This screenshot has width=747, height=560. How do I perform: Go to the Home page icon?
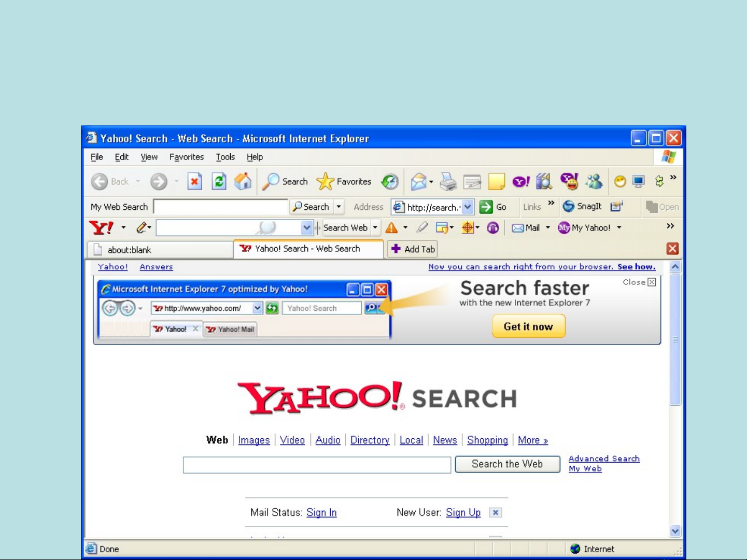click(243, 181)
